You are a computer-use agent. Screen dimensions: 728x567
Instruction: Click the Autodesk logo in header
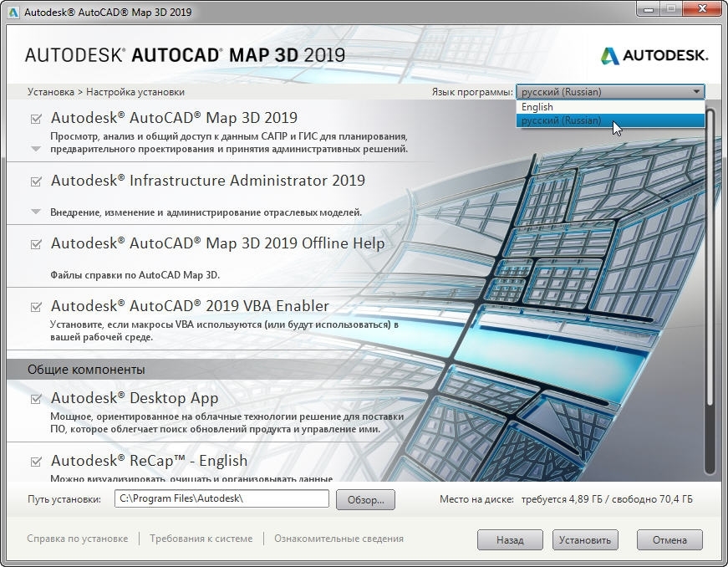(654, 56)
